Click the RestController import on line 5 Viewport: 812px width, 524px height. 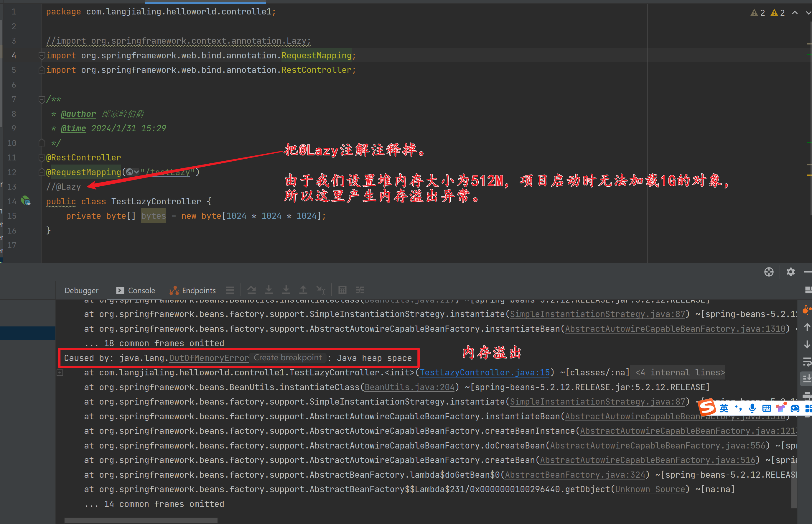tap(316, 70)
